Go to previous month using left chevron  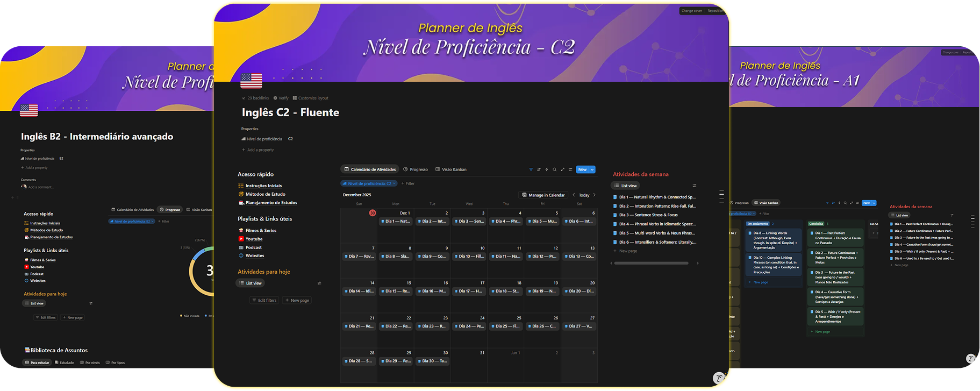pos(574,195)
